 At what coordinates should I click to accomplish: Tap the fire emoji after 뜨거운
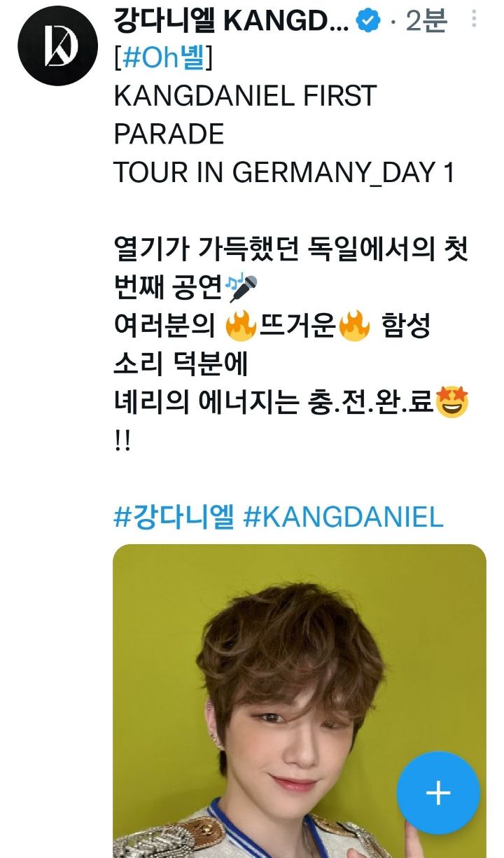pos(353,327)
